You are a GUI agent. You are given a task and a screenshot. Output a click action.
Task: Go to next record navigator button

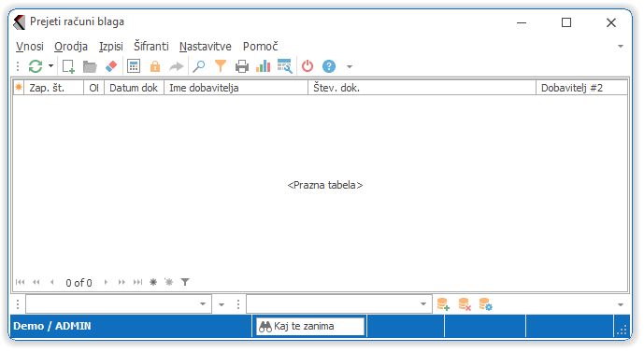[x=106, y=282]
